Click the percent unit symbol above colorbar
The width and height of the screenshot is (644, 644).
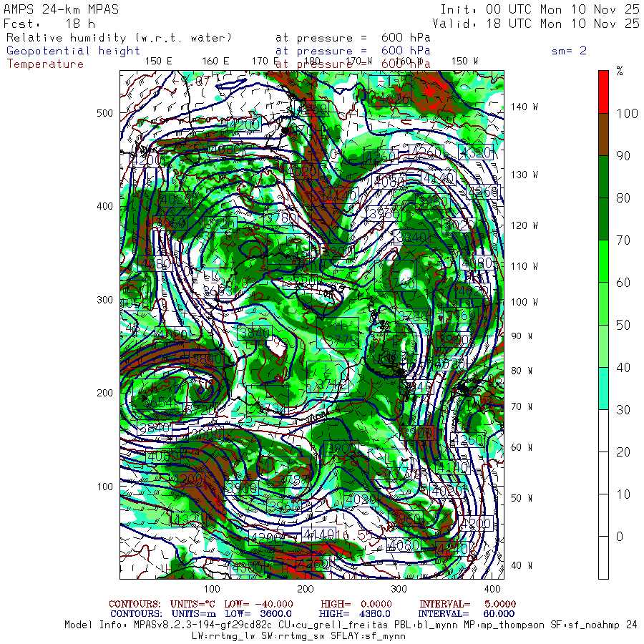[620, 71]
